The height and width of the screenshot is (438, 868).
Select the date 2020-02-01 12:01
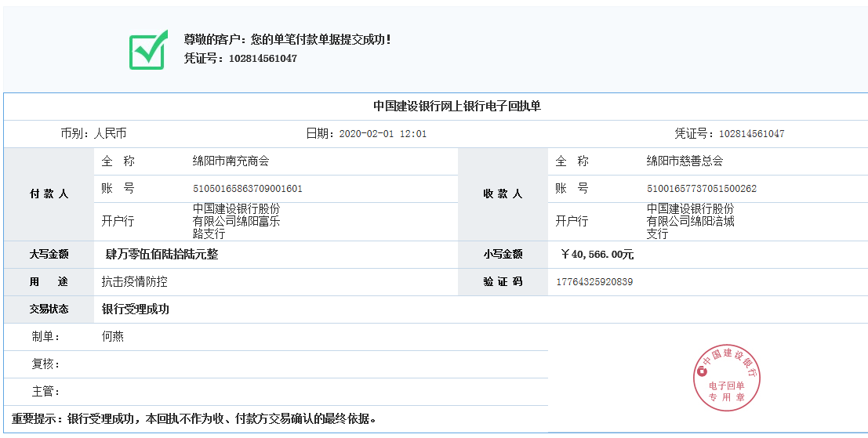(383, 134)
